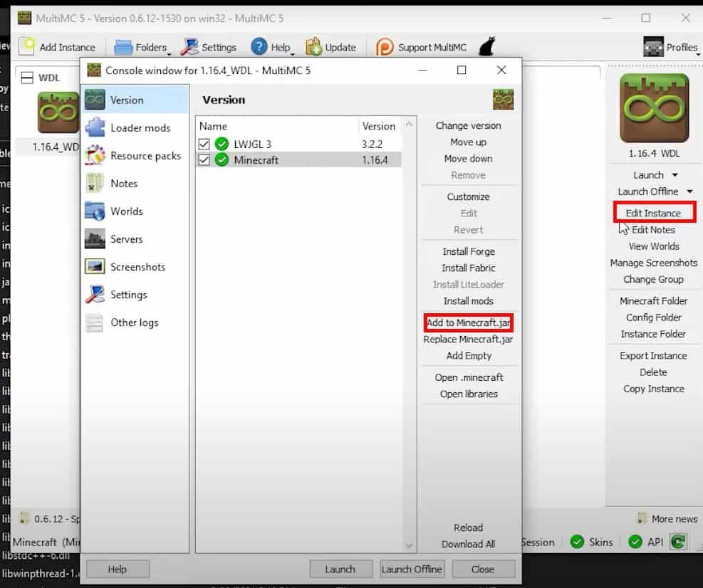Image resolution: width=703 pixels, height=588 pixels.
Task: Click Install mods
Action: click(x=469, y=300)
